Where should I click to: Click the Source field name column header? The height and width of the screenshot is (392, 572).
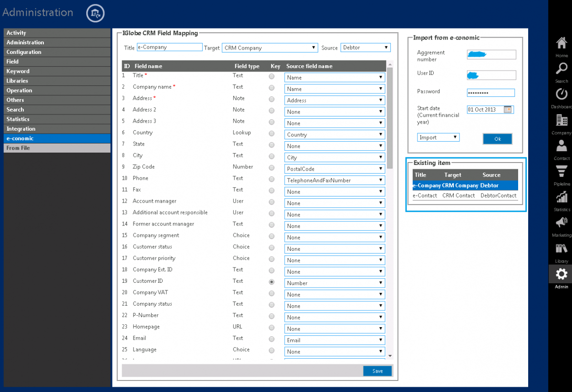pyautogui.click(x=309, y=66)
